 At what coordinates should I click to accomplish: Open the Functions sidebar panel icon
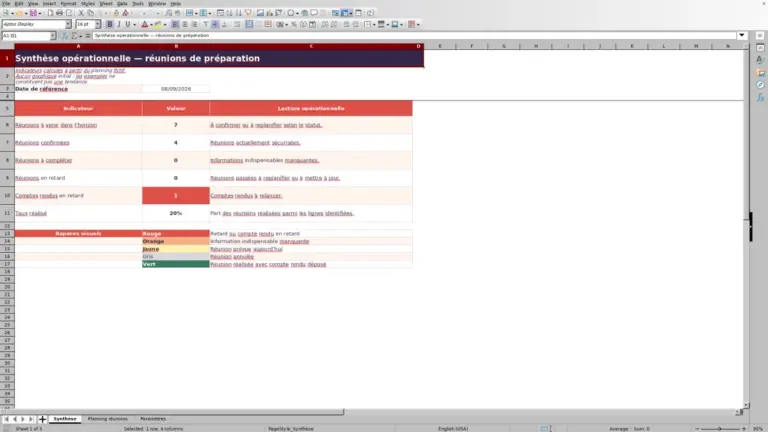[x=760, y=97]
